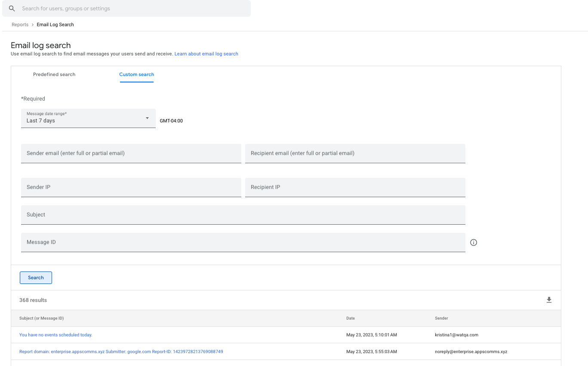Click into the Sender IP field
The image size is (588, 366).
pyautogui.click(x=131, y=187)
